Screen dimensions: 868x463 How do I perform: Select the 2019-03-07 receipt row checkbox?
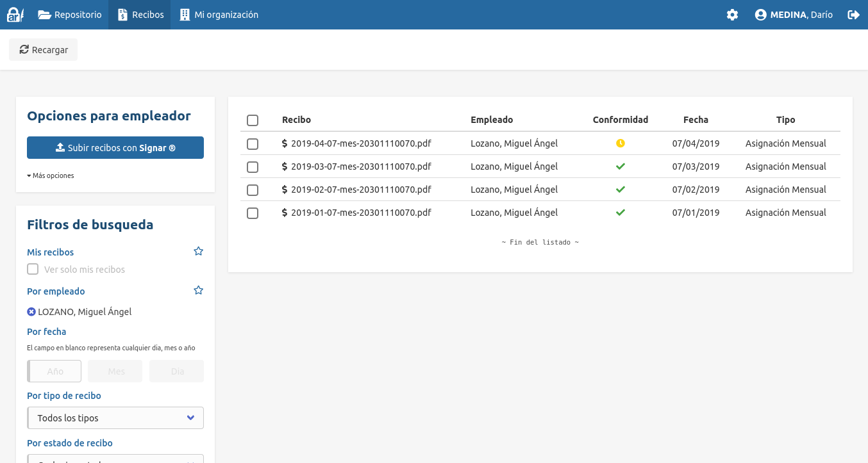pos(253,167)
